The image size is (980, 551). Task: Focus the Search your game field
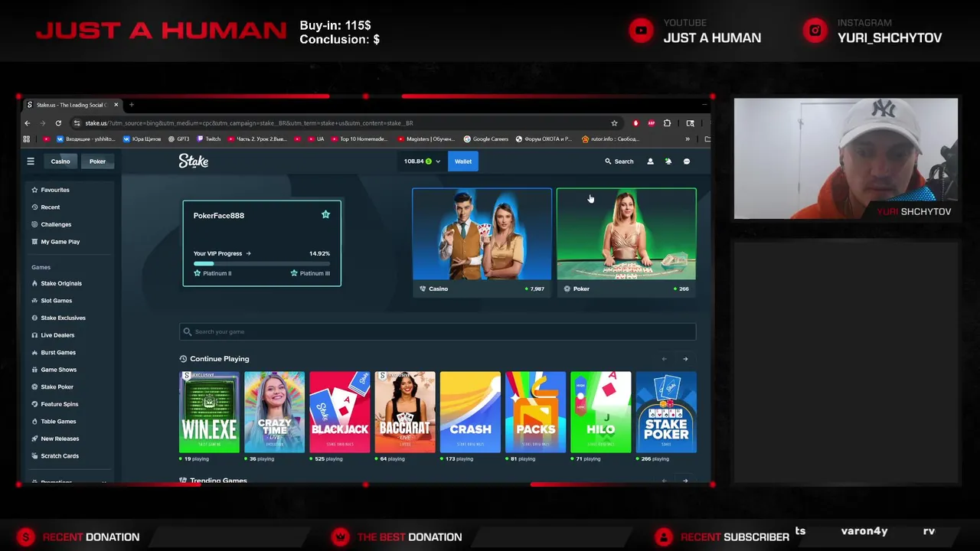point(438,331)
